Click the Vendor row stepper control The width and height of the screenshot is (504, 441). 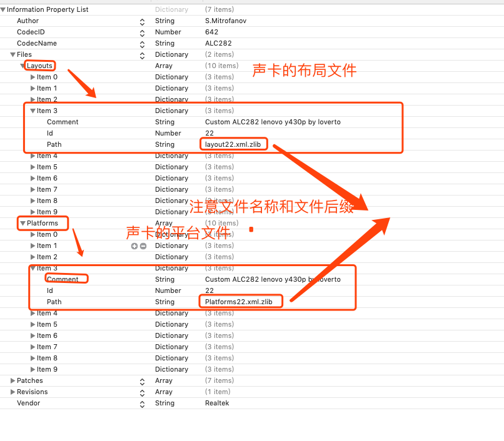click(x=142, y=403)
